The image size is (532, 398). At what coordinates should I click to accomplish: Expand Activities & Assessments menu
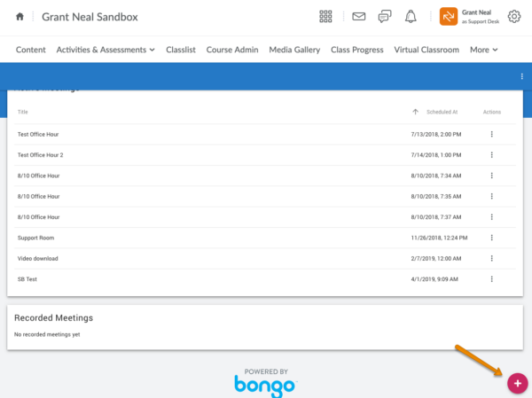click(x=106, y=50)
